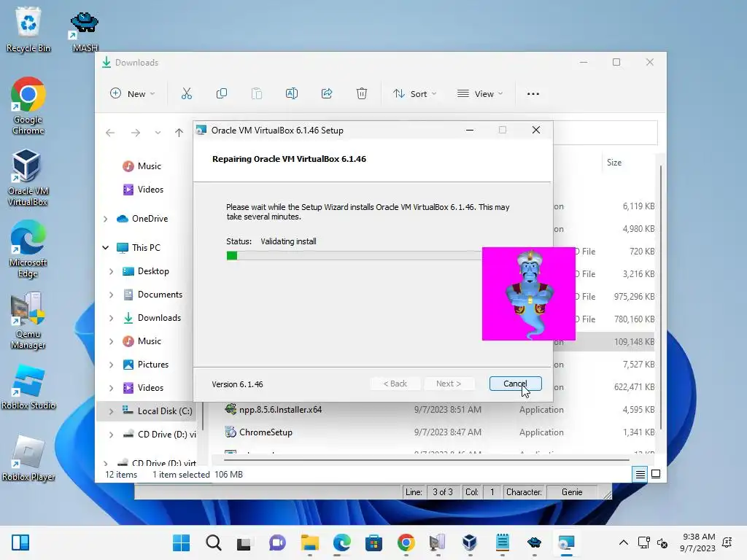This screenshot has height=560, width=747.
Task: Expand the Pictures tree node
Action: (x=111, y=365)
